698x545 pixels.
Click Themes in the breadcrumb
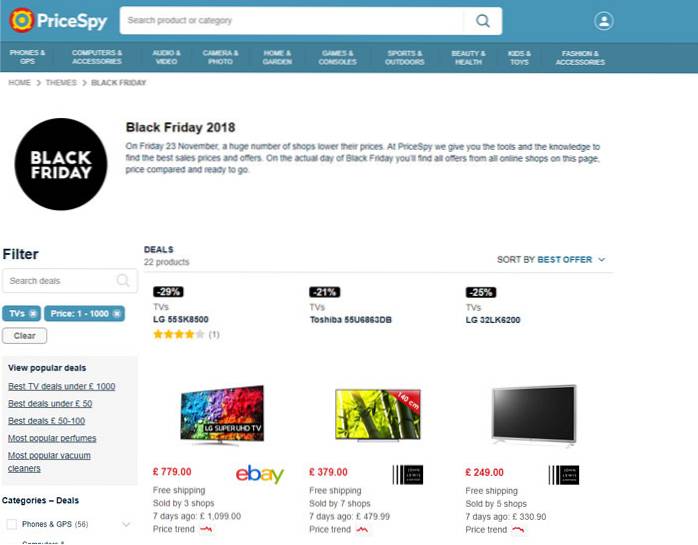[x=61, y=83]
